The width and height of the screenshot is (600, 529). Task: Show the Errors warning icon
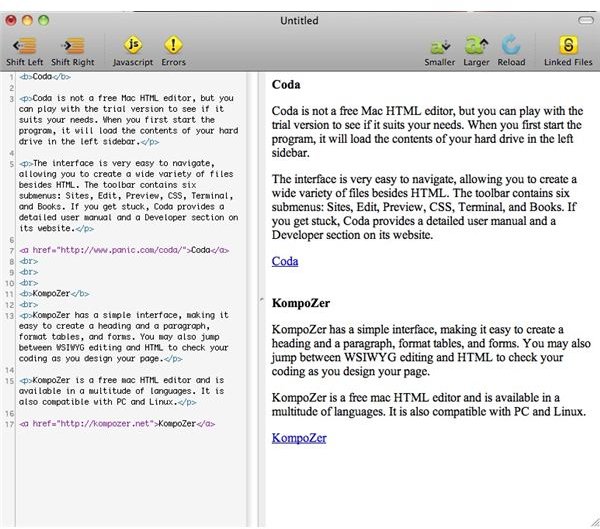pyautogui.click(x=173, y=45)
